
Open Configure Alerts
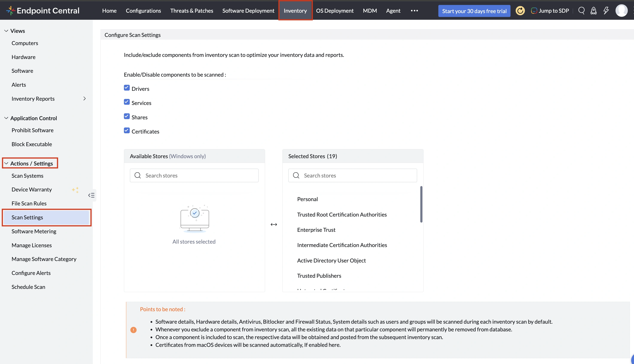click(x=31, y=273)
